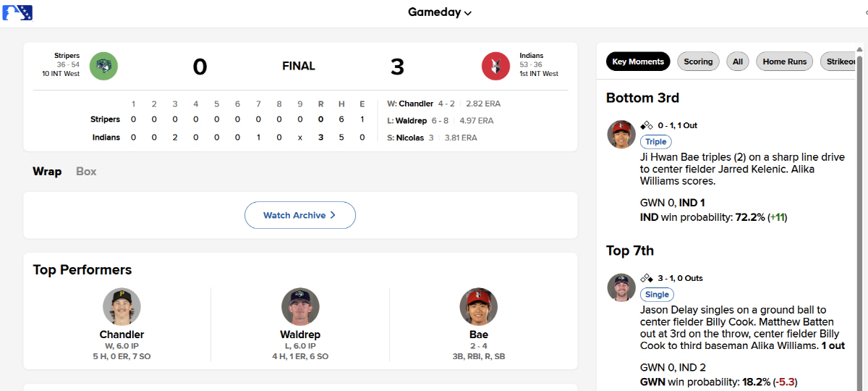Screen dimensions: 868x391
Task: Click base runners diamond icon for Bottom 3rd play
Action: [x=647, y=125]
